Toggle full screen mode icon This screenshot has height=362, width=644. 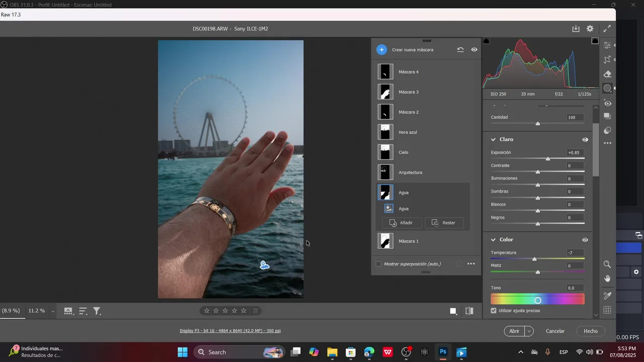pyautogui.click(x=607, y=29)
